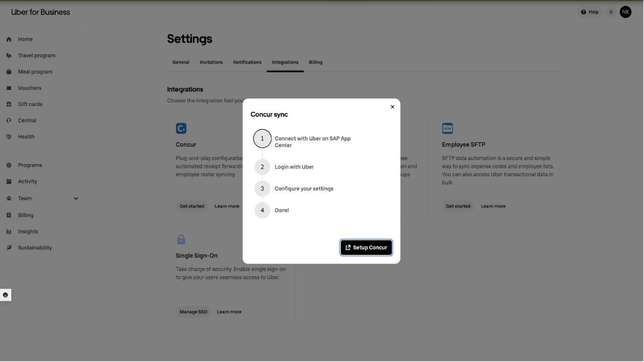
Task: Open the NK account menu
Action: 626,12
